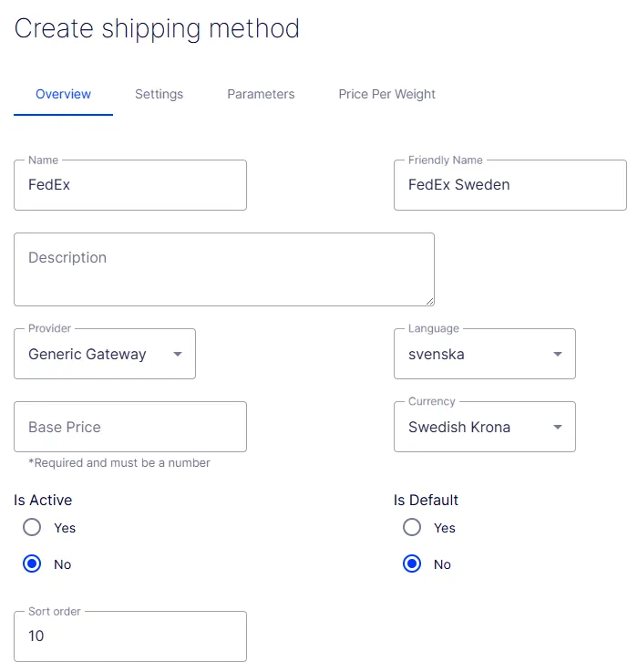This screenshot has width=638, height=672.
Task: Open the Settings tab
Action: click(x=159, y=94)
